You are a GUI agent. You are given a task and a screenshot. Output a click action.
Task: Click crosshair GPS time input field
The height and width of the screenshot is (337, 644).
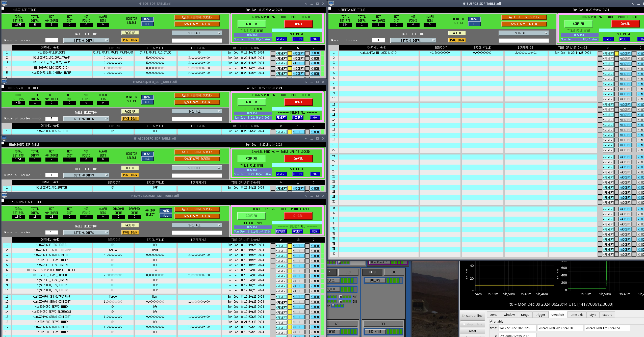point(517,328)
